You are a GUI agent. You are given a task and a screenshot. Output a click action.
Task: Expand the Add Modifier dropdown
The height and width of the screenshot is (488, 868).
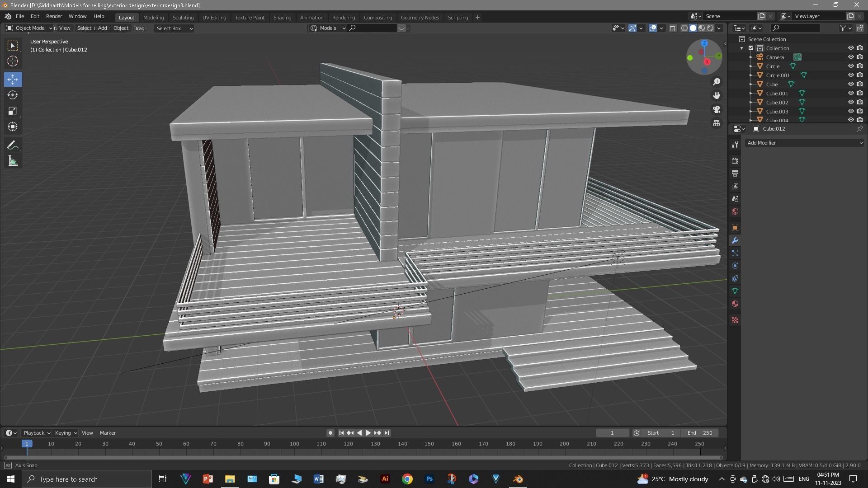[805, 143]
